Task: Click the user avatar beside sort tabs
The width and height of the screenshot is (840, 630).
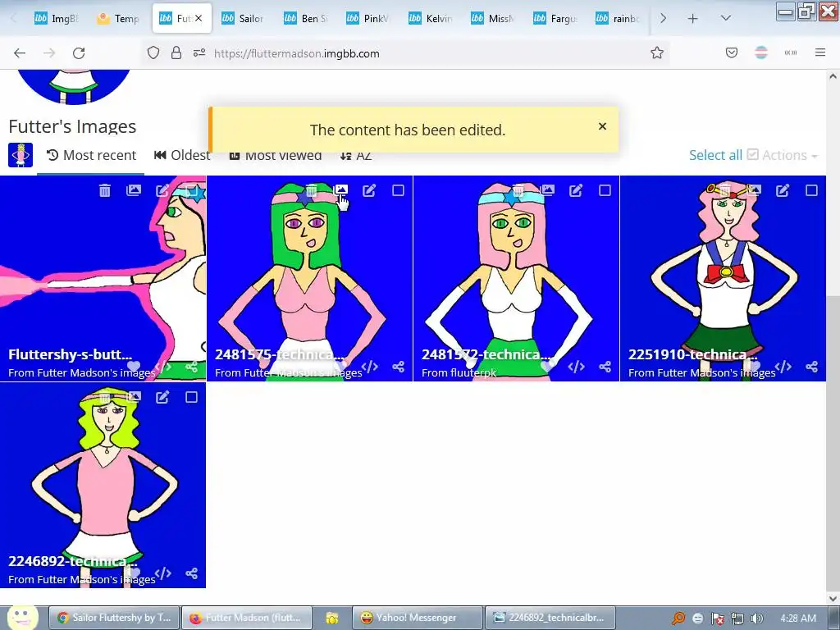Action: point(21,155)
